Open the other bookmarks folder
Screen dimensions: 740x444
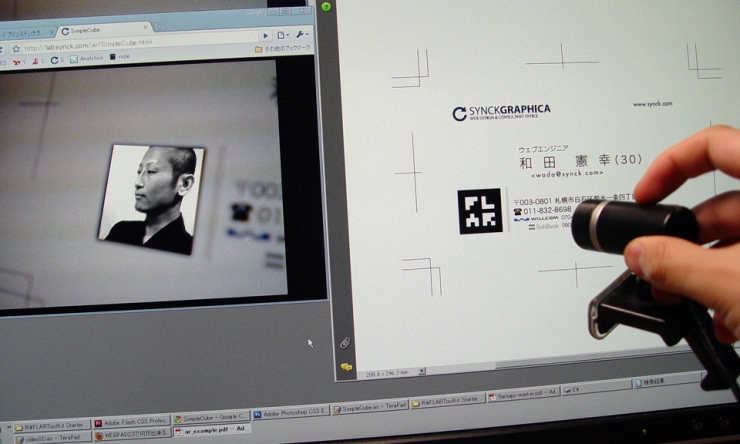point(283,49)
